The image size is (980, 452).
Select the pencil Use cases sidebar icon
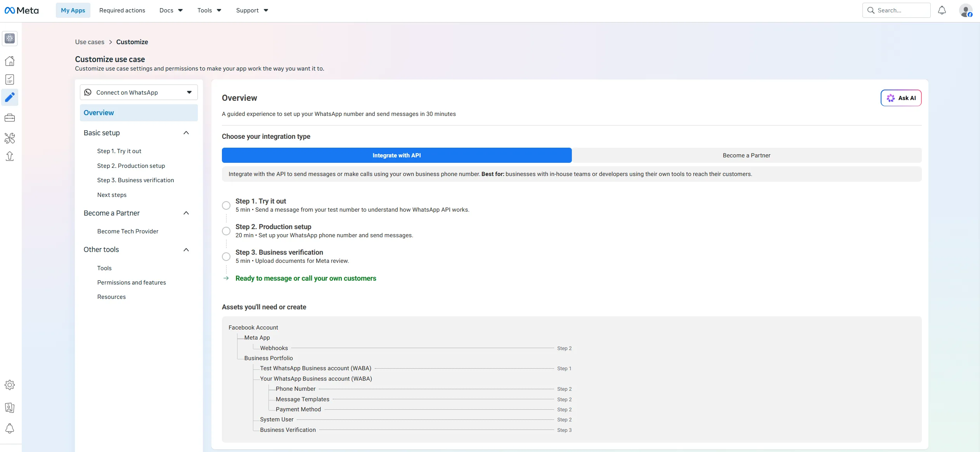click(x=10, y=97)
